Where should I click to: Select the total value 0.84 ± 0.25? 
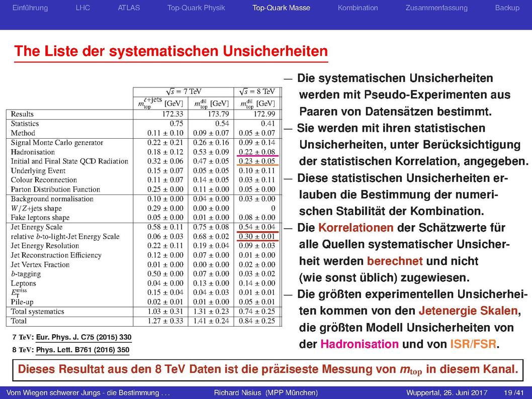(x=257, y=321)
